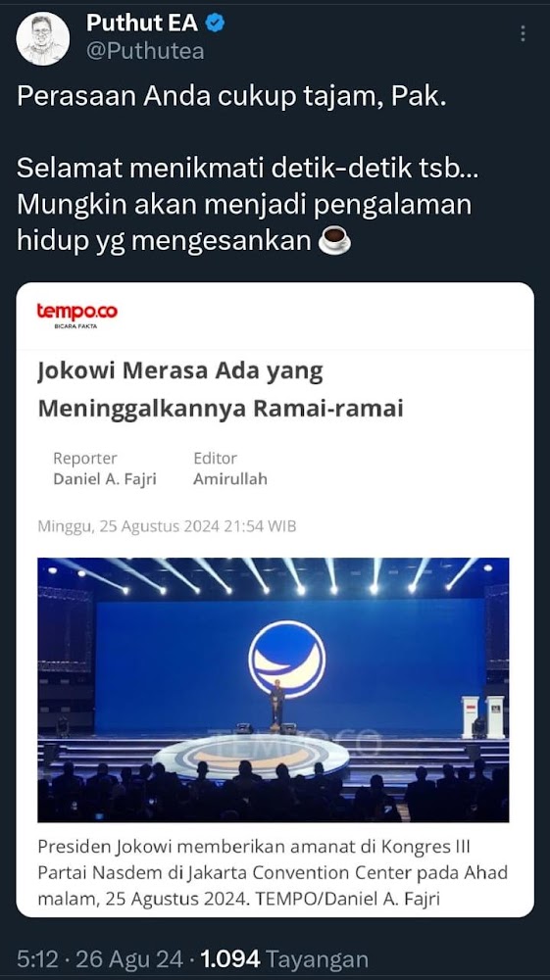Click the tweet text Perasaan Anda cukup tajam
Viewport: 550px width, 980px height.
232,99
